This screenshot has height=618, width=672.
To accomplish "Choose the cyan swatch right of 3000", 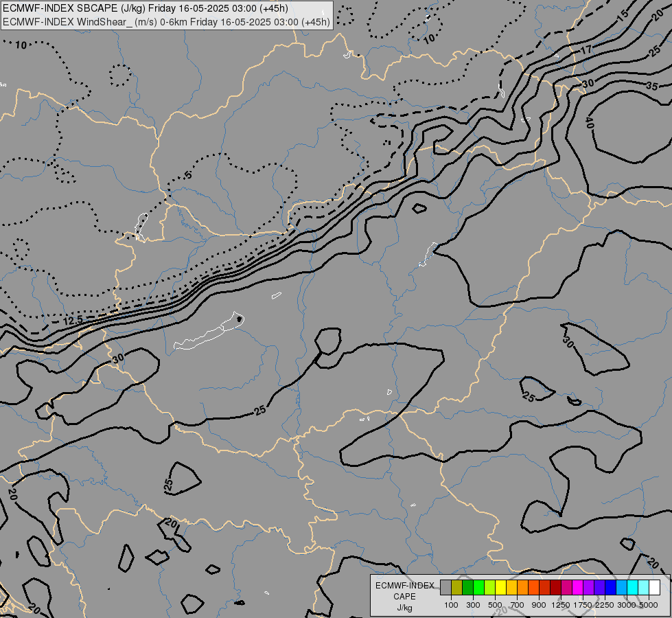I will tap(633, 588).
